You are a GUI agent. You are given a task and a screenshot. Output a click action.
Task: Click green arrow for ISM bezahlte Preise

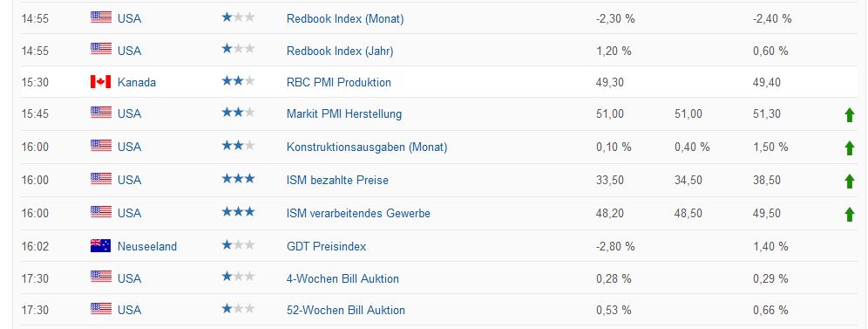pos(849,182)
